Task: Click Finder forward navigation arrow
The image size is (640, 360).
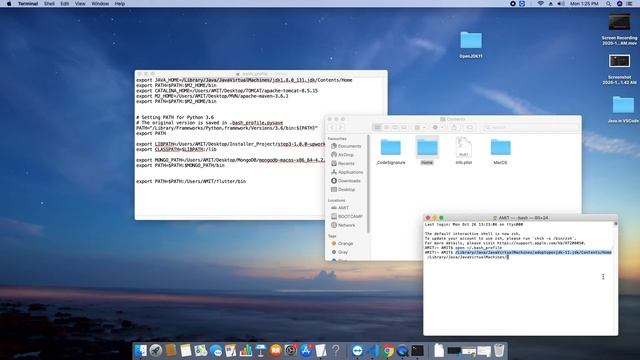Action: 341,128
